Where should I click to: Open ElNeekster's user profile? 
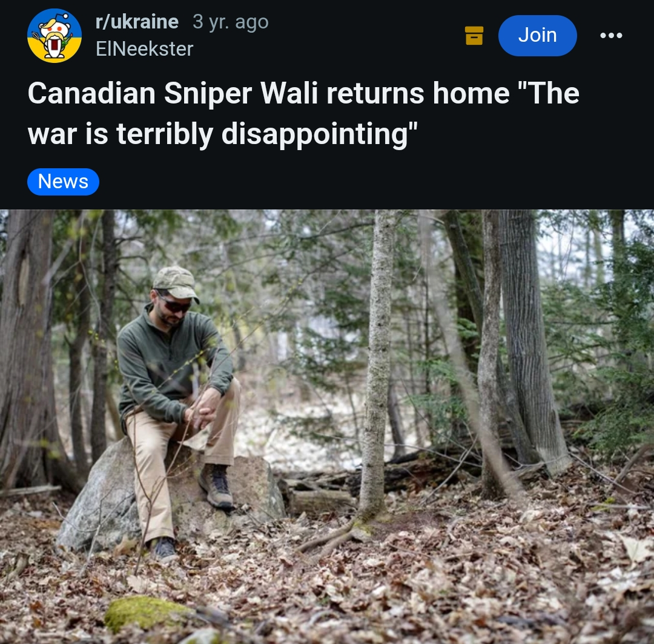point(144,49)
